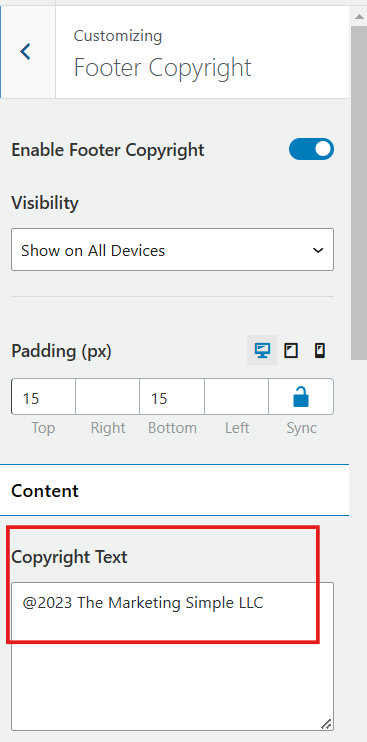
Task: Click the Right padding field
Action: 107,397
